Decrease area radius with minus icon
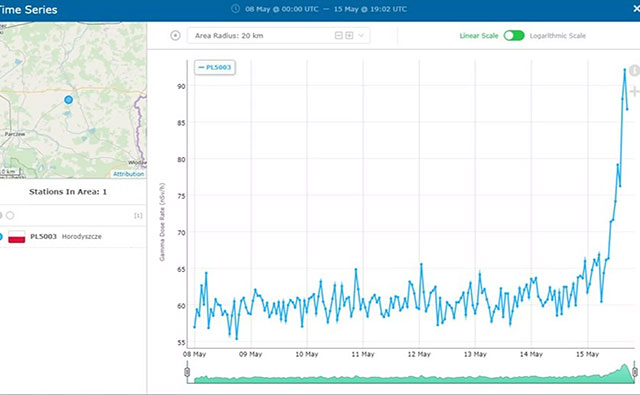The image size is (640, 395). pos(338,36)
